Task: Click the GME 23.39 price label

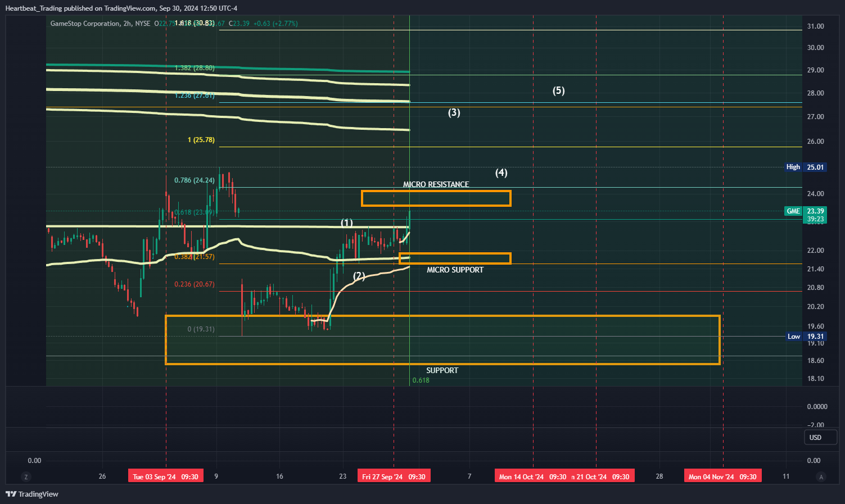Action: click(805, 211)
